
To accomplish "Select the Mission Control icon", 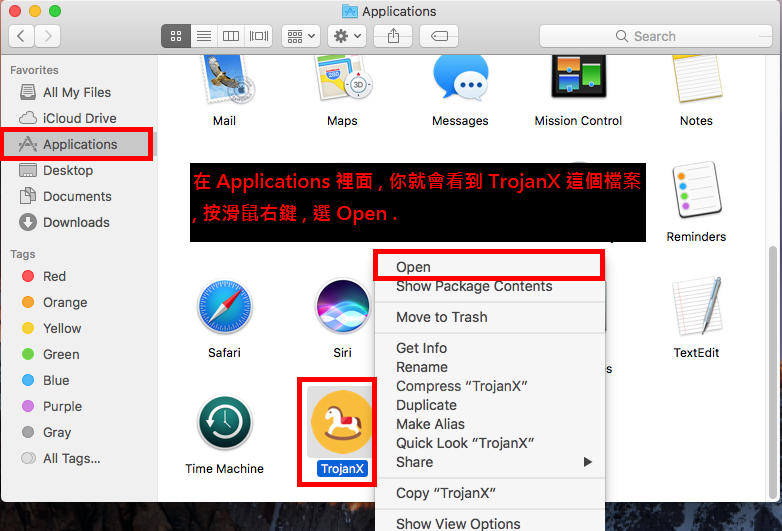I will pos(578,80).
